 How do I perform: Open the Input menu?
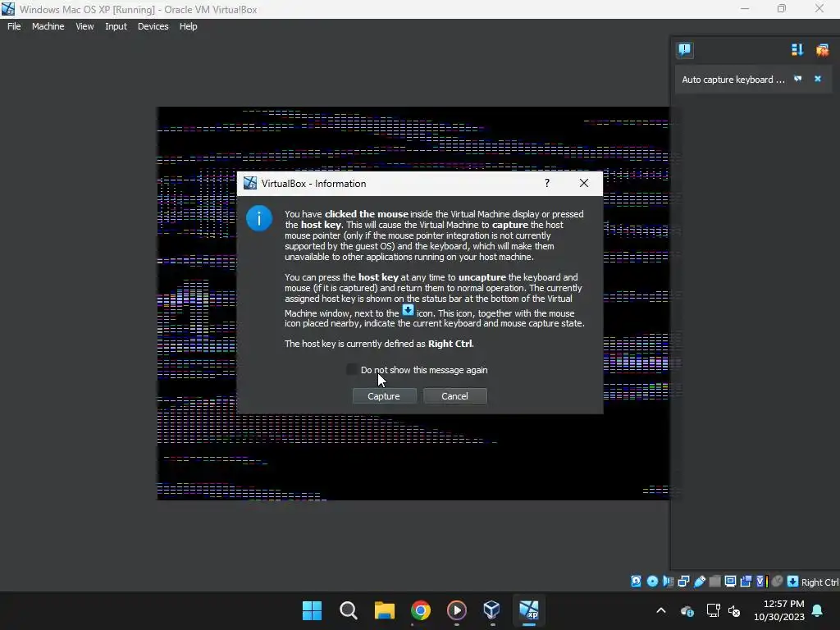point(116,26)
